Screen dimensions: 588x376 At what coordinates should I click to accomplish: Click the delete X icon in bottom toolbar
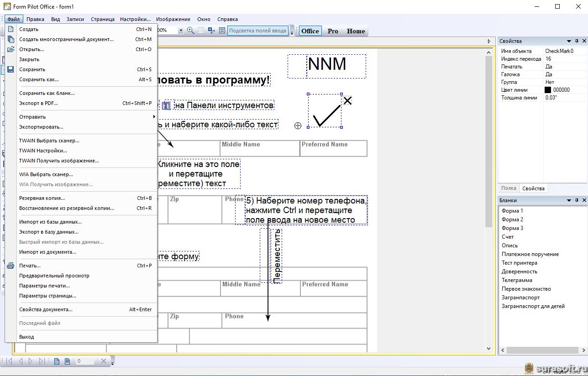(104, 361)
